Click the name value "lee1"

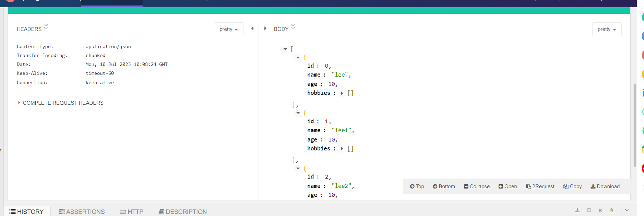(342, 130)
